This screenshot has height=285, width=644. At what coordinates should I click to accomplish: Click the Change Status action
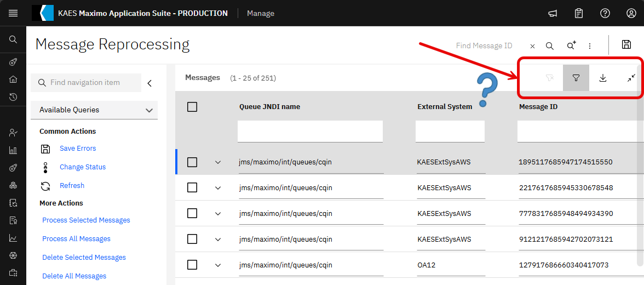coord(83,167)
